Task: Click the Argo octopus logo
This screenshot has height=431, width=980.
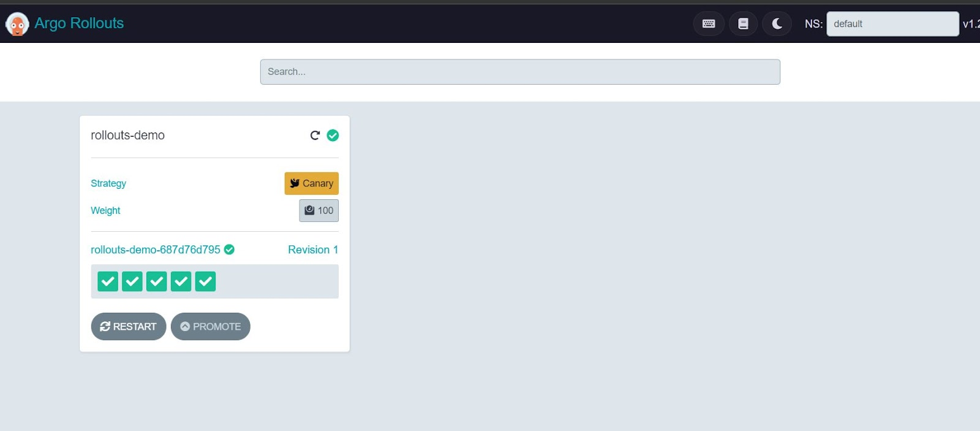Action: (17, 24)
